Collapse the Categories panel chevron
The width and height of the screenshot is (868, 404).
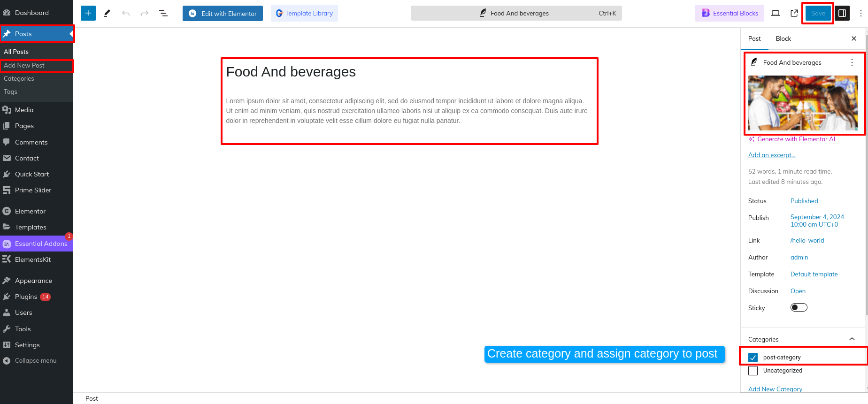tap(852, 339)
